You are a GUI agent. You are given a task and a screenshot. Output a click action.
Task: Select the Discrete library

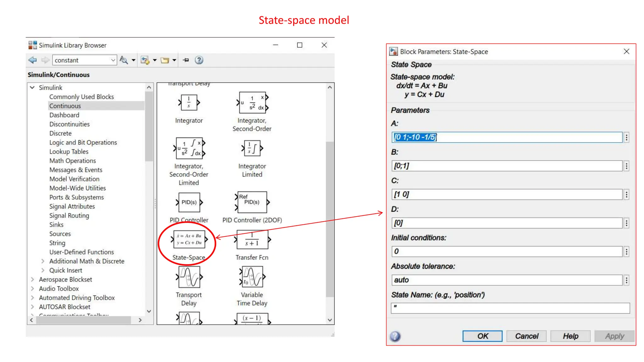60,133
